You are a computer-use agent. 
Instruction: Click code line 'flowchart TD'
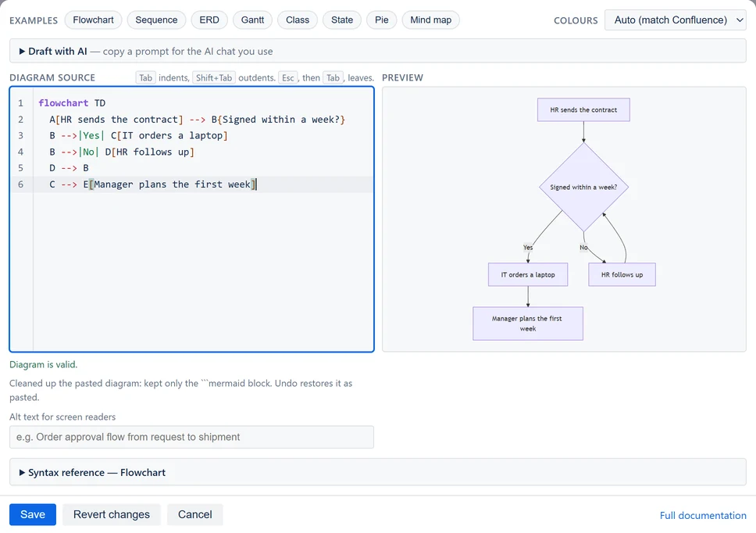click(x=72, y=102)
